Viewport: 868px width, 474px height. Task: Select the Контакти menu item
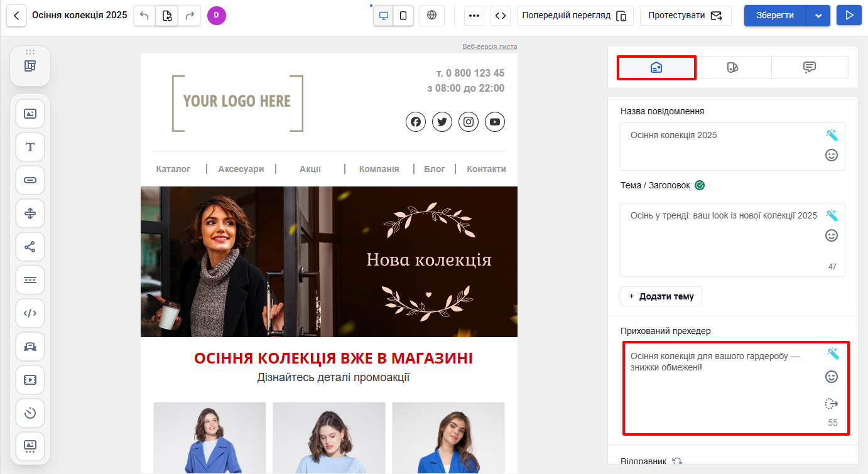[486, 169]
